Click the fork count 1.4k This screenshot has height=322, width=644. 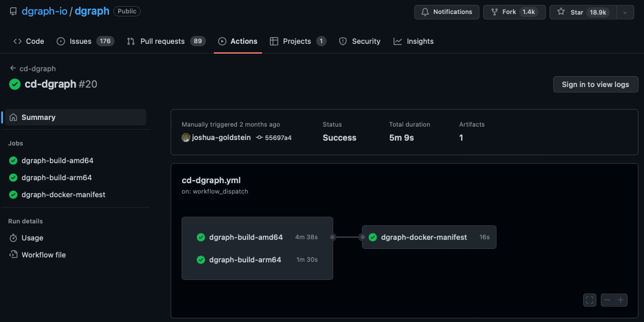[529, 12]
